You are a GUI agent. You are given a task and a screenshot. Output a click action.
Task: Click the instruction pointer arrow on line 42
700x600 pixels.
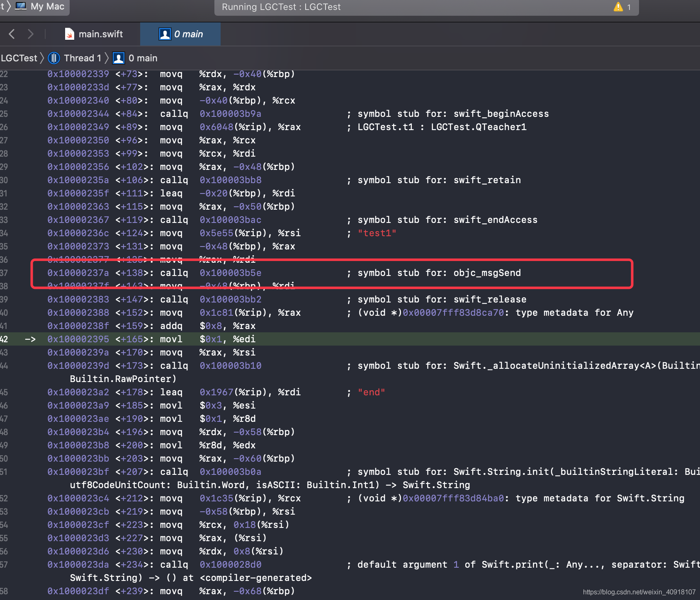point(30,339)
